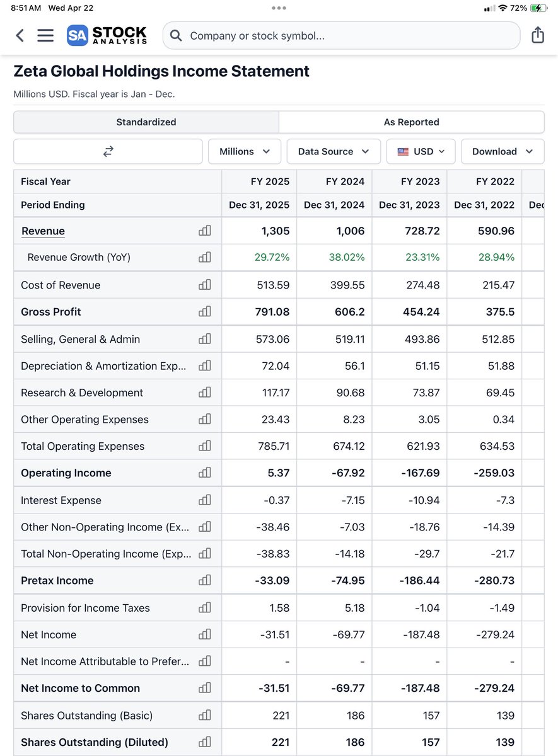
Task: Open chart icon for Research & Development
Action: click(x=204, y=392)
